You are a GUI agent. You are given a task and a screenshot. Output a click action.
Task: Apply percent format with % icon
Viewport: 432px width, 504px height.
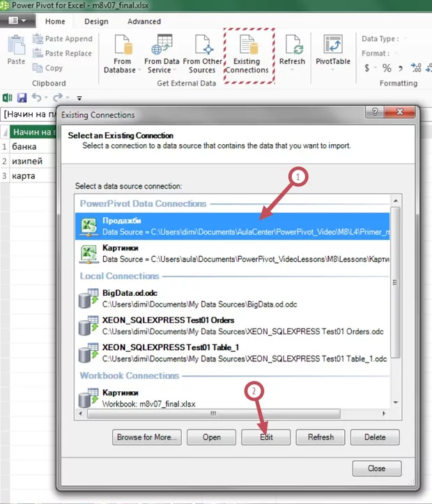click(x=387, y=68)
